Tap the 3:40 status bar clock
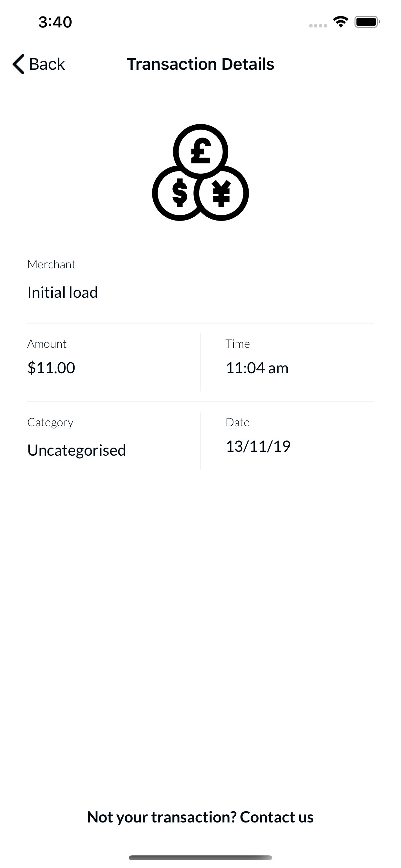This screenshot has height=868, width=401. pyautogui.click(x=55, y=22)
